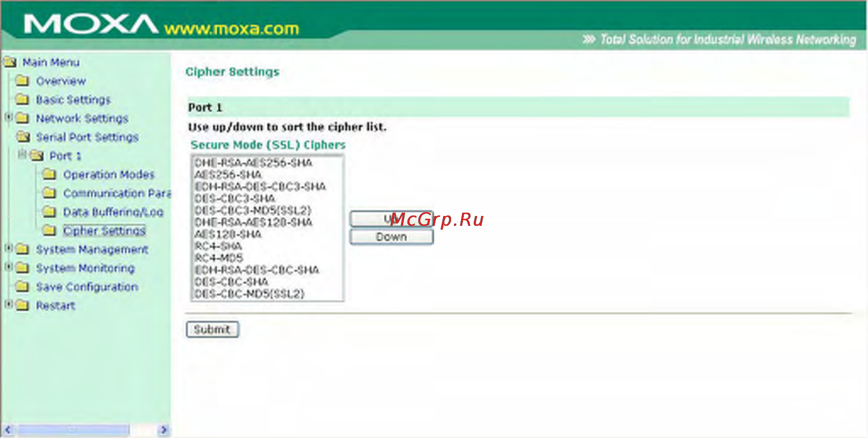Click the Network Settings folder icon
Image resolution: width=868 pixels, height=438 pixels.
coord(22,118)
